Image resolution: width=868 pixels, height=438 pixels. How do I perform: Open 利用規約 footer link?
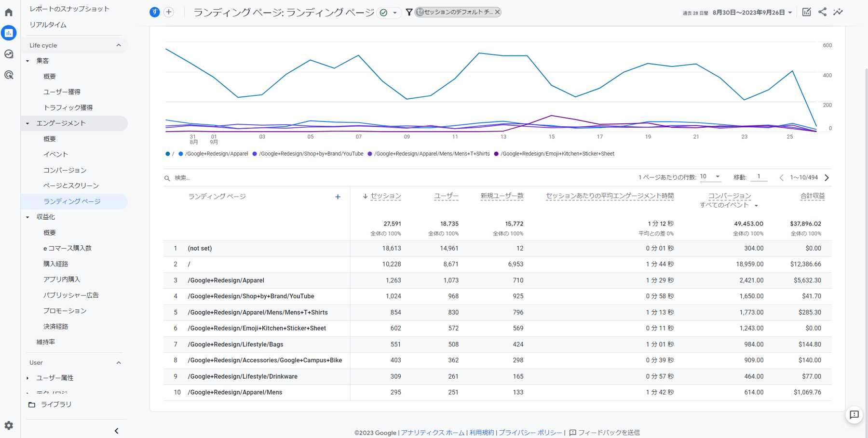click(x=481, y=433)
